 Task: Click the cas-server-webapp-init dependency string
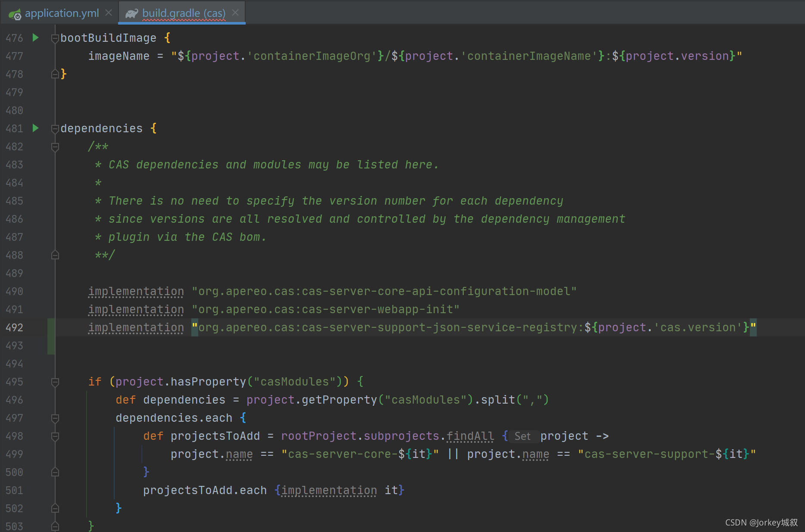pos(326,310)
